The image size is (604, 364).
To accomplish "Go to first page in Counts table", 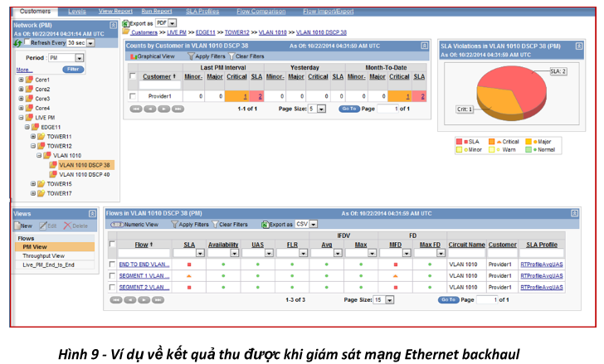I will tap(136, 109).
